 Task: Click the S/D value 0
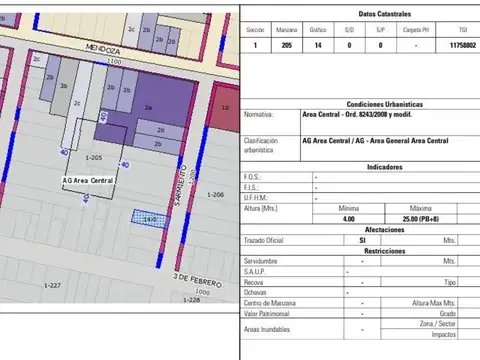(349, 45)
